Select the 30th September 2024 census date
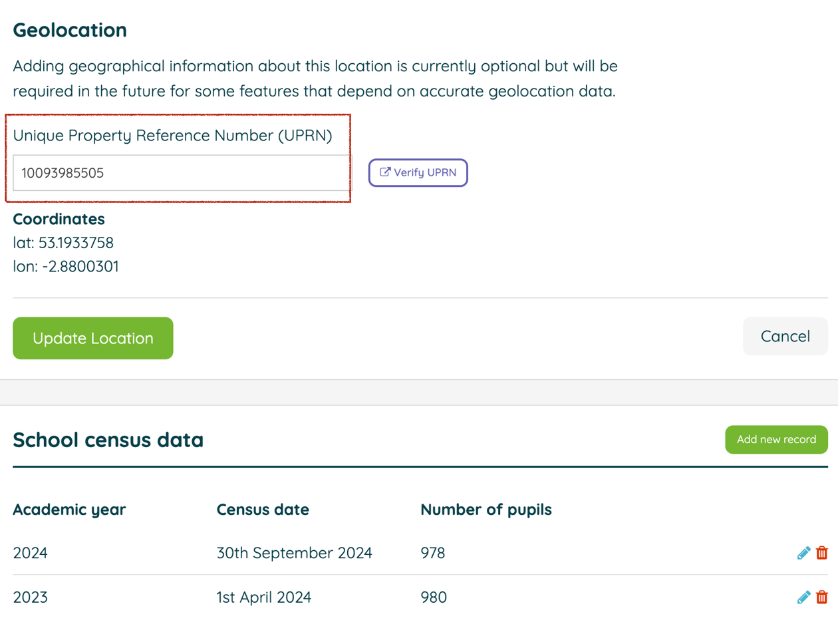 coord(295,553)
